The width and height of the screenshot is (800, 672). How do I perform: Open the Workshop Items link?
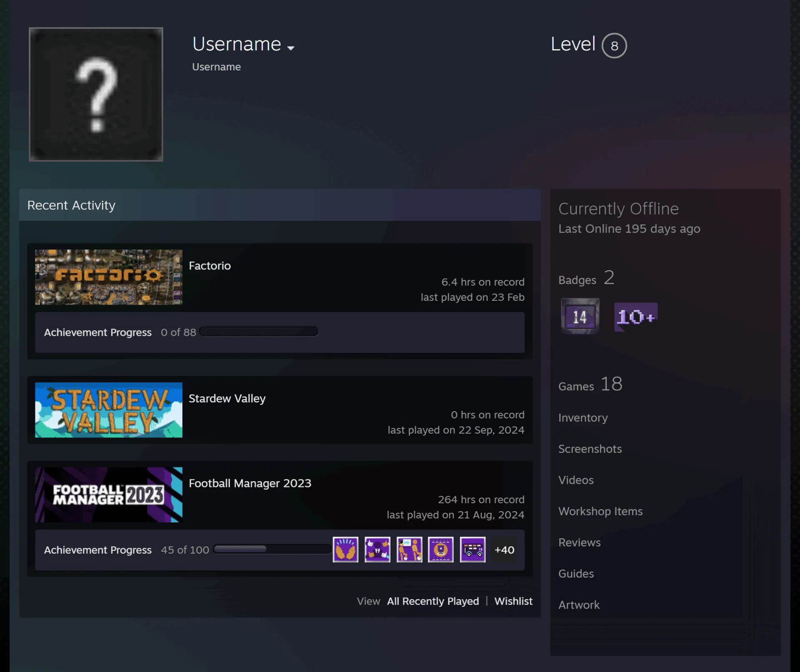coord(600,511)
